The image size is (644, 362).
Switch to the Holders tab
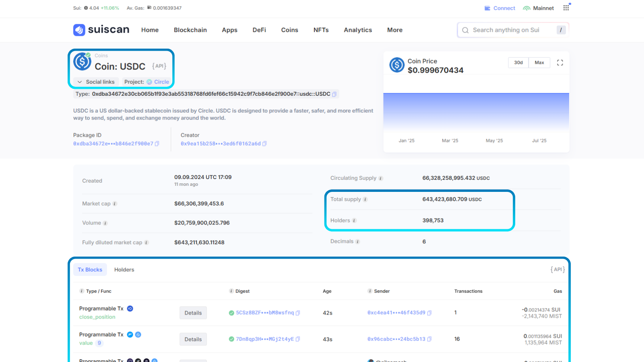(124, 270)
